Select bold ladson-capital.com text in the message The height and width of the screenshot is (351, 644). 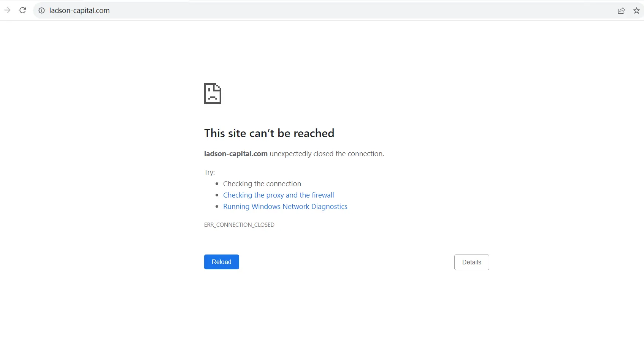click(x=236, y=154)
